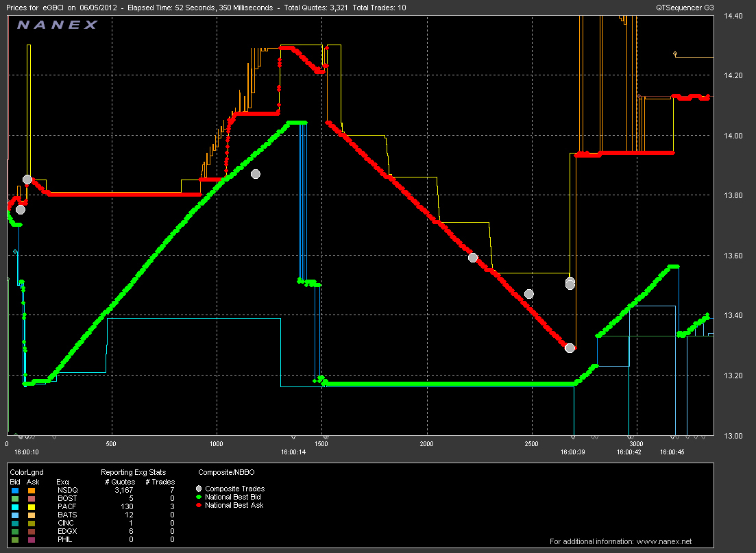Click the gray Composite Trades legend dot
The height and width of the screenshot is (553, 756).
199,489
